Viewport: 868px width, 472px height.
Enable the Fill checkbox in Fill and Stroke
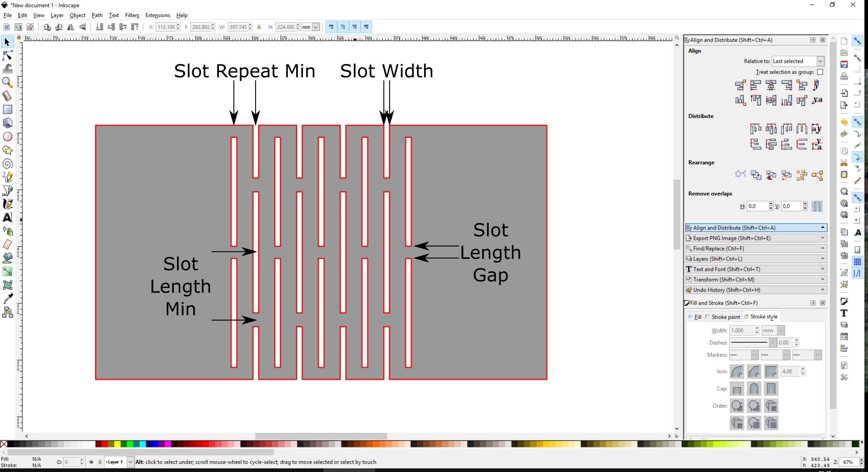[693, 316]
